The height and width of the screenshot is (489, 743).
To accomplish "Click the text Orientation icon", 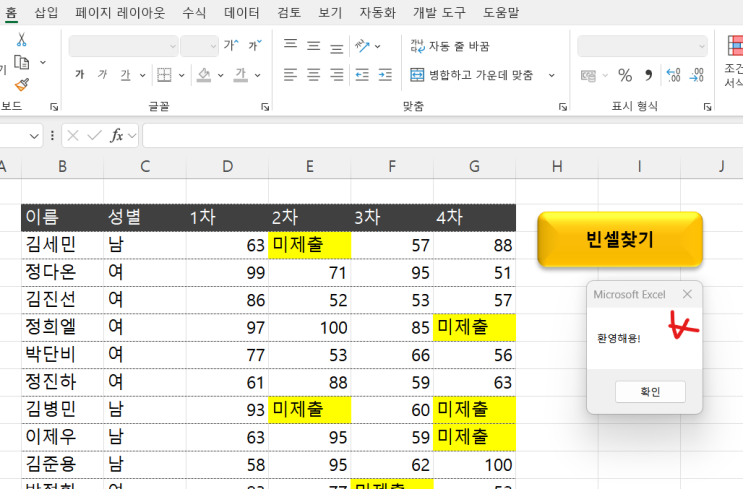I will pyautogui.click(x=362, y=46).
